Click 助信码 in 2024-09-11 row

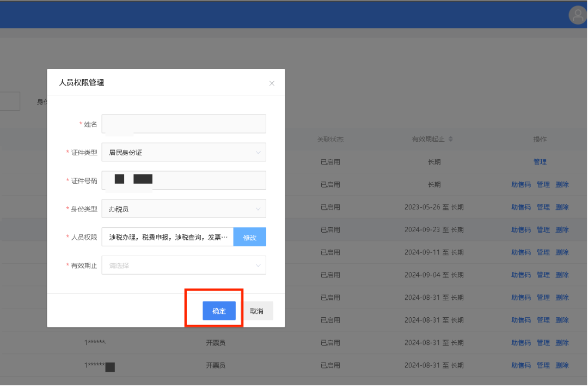(x=521, y=252)
